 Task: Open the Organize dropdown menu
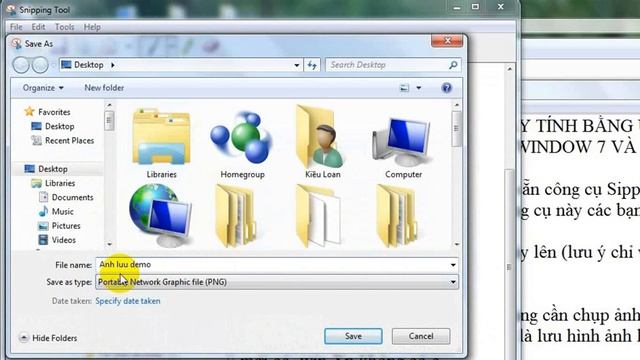coord(43,88)
